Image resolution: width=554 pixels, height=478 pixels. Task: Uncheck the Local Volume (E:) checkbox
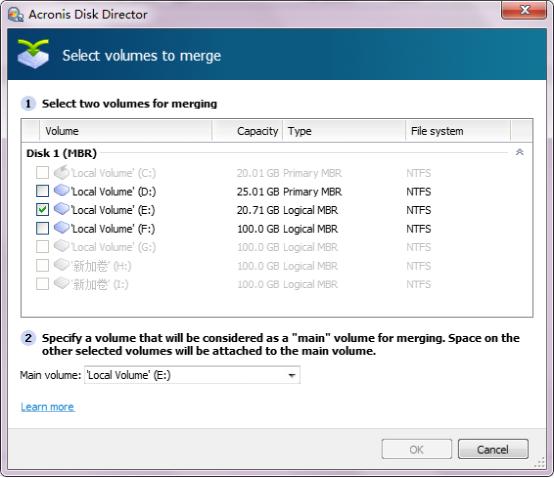point(42,210)
